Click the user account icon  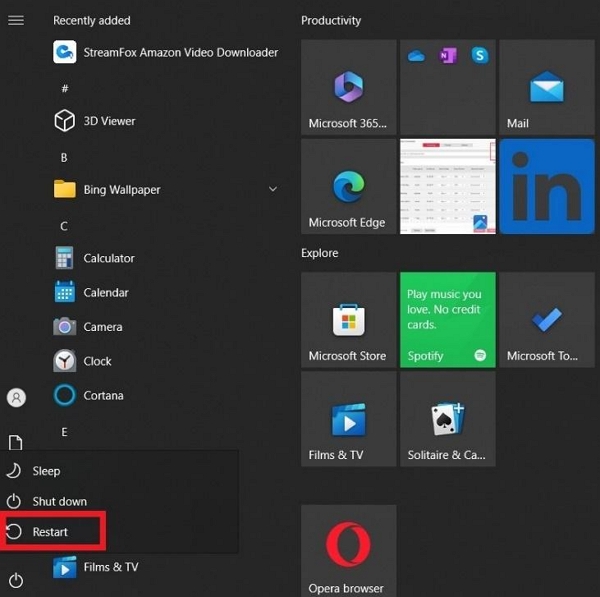tap(16, 398)
